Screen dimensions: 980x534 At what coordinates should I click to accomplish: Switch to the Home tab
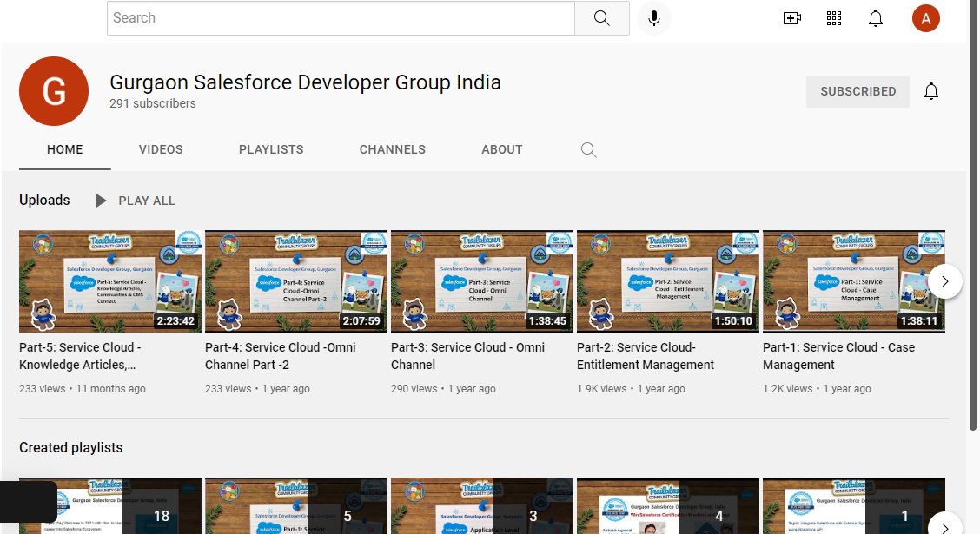point(65,150)
